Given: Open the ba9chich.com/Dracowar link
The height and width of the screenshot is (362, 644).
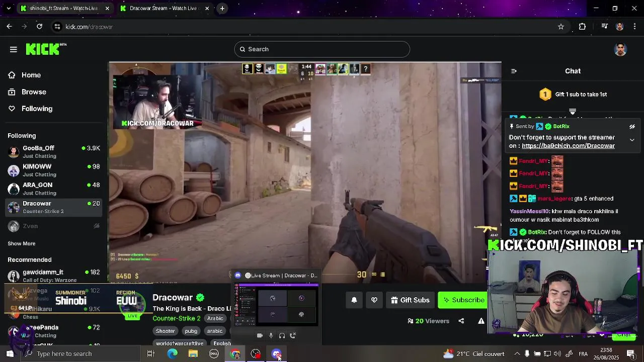Looking at the screenshot, I should (x=568, y=146).
